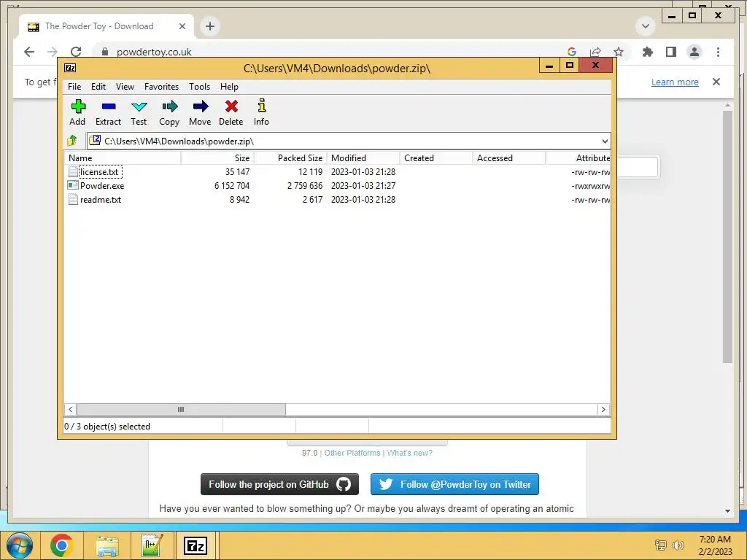Select the Powder.exe file name
747x560 pixels.
(102, 186)
